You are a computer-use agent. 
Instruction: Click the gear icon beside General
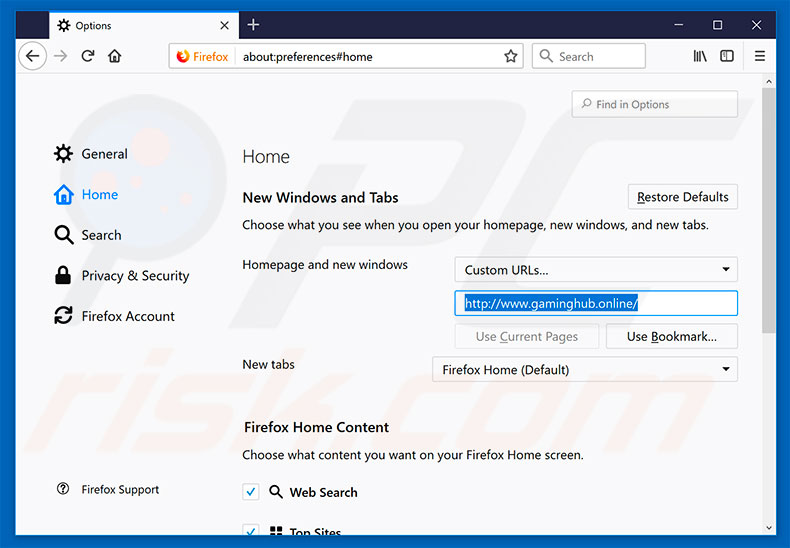63,154
